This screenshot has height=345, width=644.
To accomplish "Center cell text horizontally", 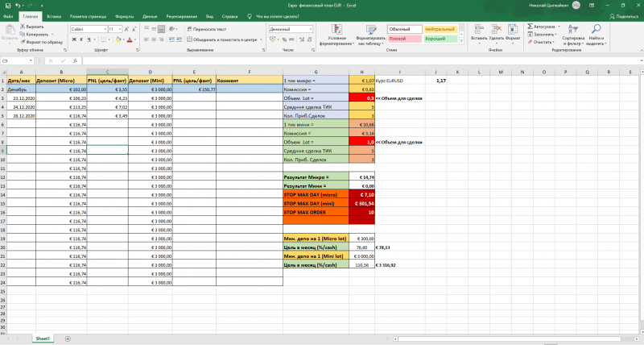I will 154,39.
